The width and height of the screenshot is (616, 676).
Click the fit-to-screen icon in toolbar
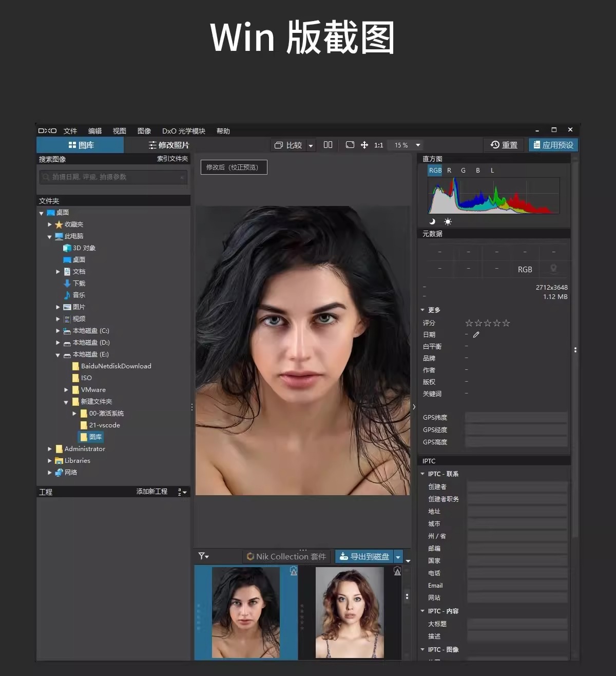[350, 145]
